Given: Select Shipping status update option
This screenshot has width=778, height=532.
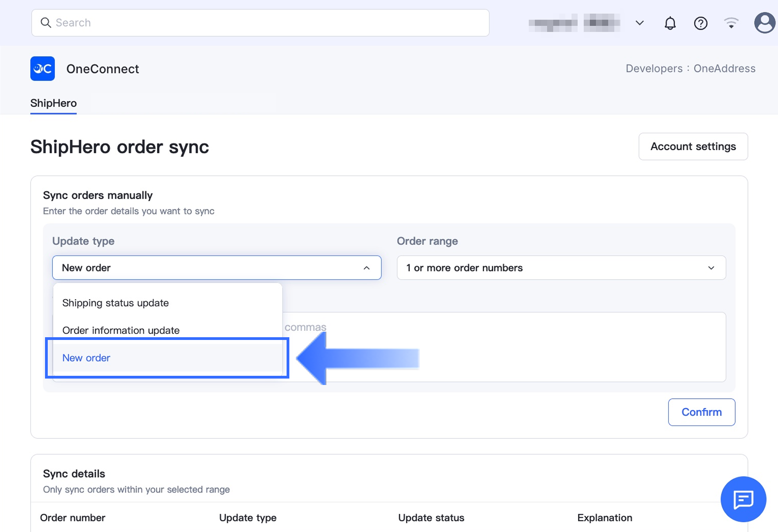Looking at the screenshot, I should click(115, 303).
